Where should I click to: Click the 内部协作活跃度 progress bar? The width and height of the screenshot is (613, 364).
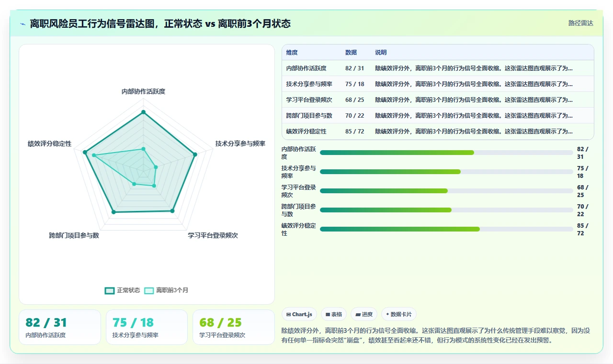point(446,153)
